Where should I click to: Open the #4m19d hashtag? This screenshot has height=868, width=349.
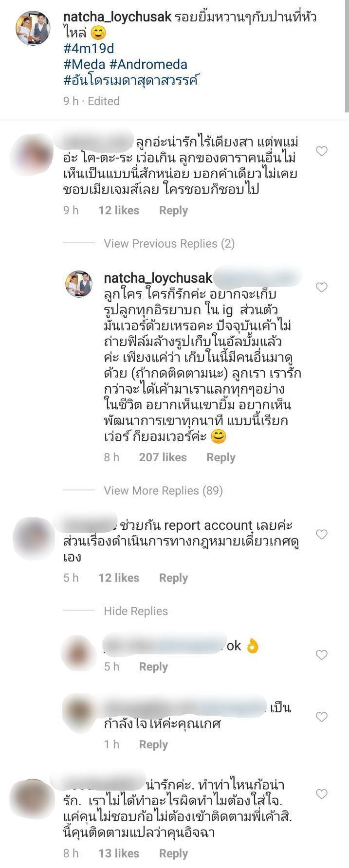tap(89, 49)
